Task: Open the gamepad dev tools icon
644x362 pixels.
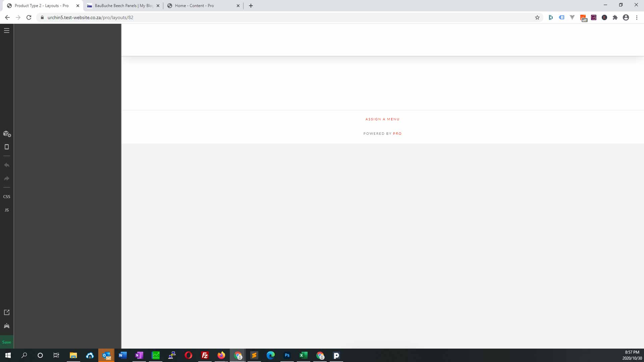Action: click(7, 326)
